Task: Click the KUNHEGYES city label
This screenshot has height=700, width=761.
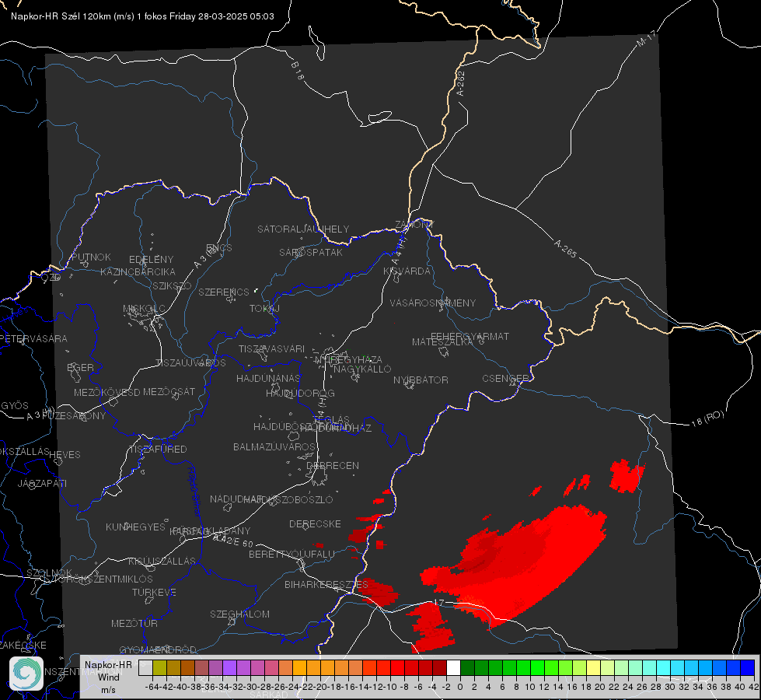Action: (136, 527)
